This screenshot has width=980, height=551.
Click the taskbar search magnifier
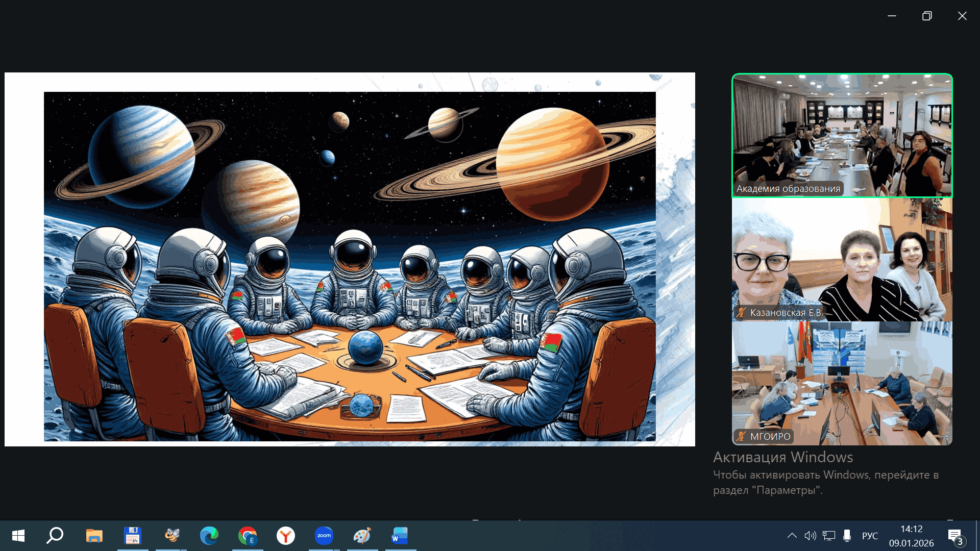[x=55, y=536]
